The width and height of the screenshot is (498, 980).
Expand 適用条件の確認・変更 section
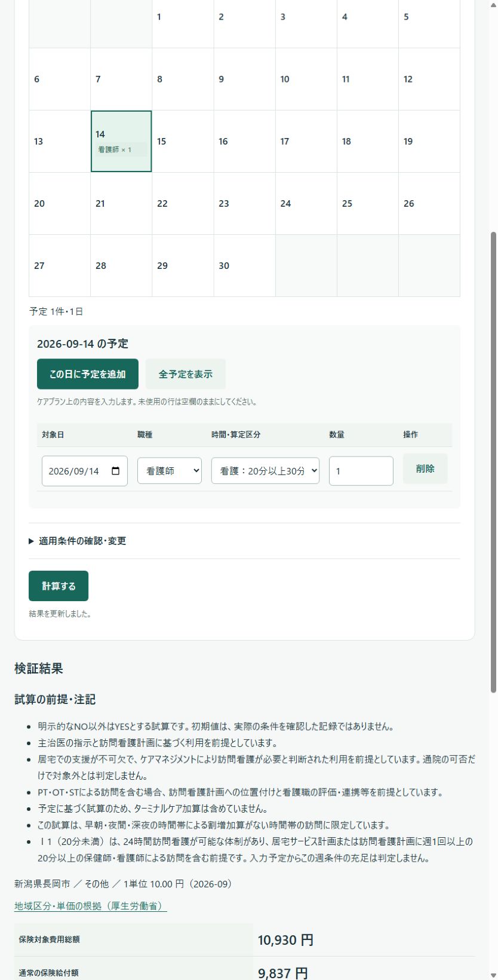point(78,541)
